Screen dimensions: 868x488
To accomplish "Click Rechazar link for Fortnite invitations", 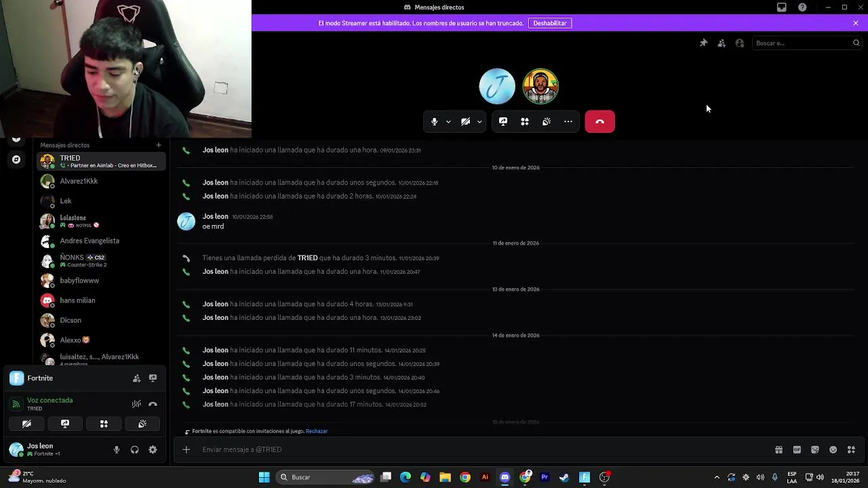I will 317,431.
